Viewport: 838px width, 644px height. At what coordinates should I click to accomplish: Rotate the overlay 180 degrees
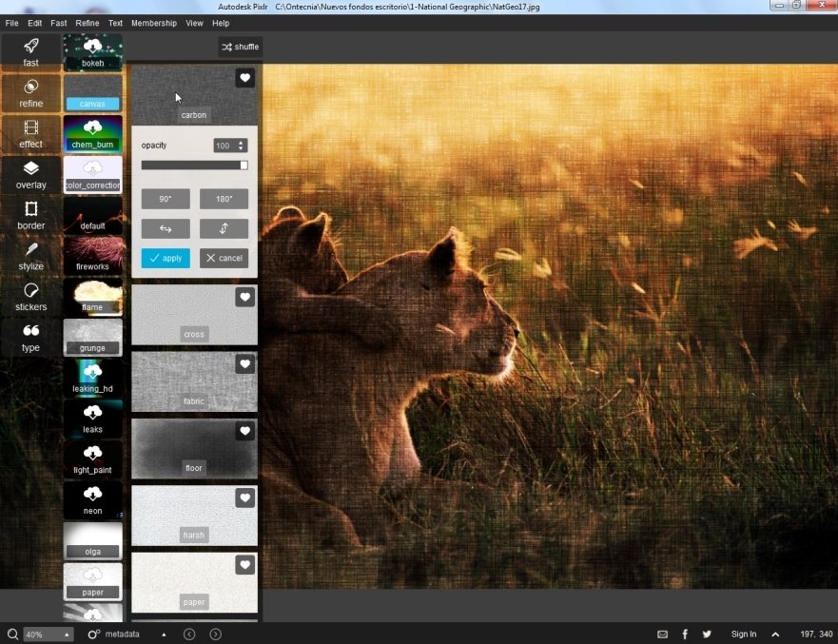(x=224, y=199)
